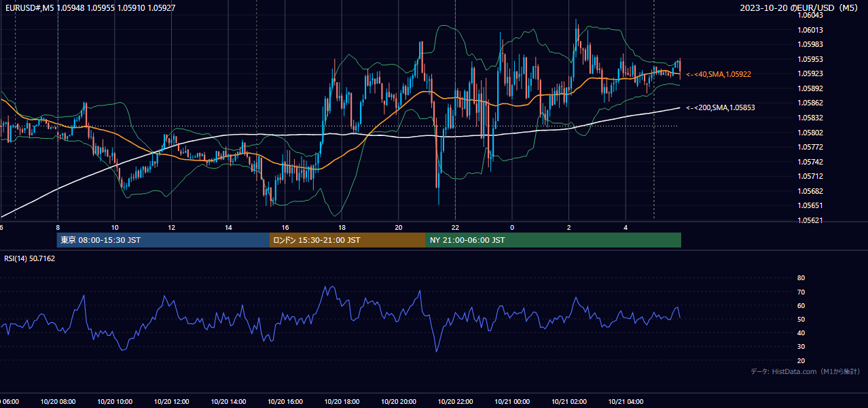Click the 10/20 18:00 date label

[342, 402]
